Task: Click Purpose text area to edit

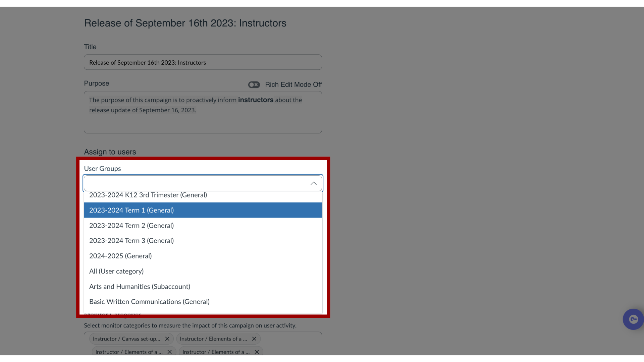Action: [203, 112]
